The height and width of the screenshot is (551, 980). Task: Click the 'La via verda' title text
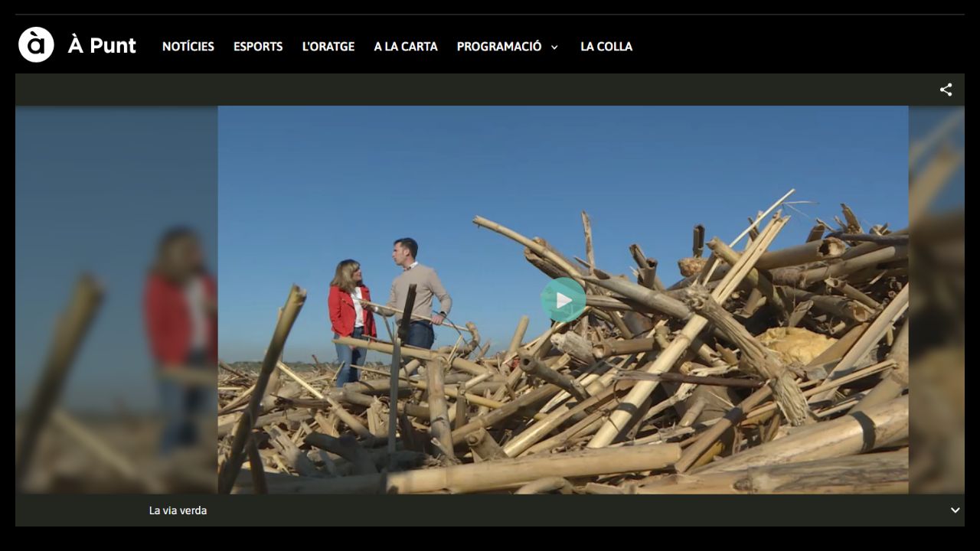point(178,510)
